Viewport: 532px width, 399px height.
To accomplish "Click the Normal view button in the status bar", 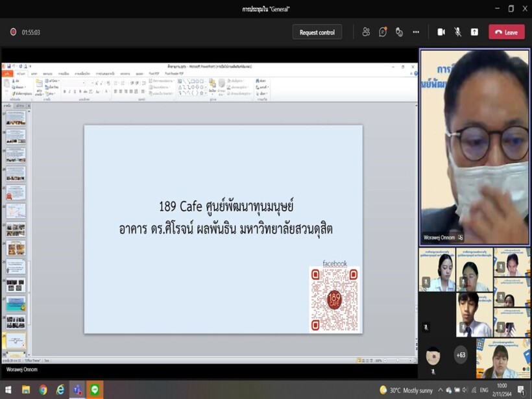I will coord(359,361).
